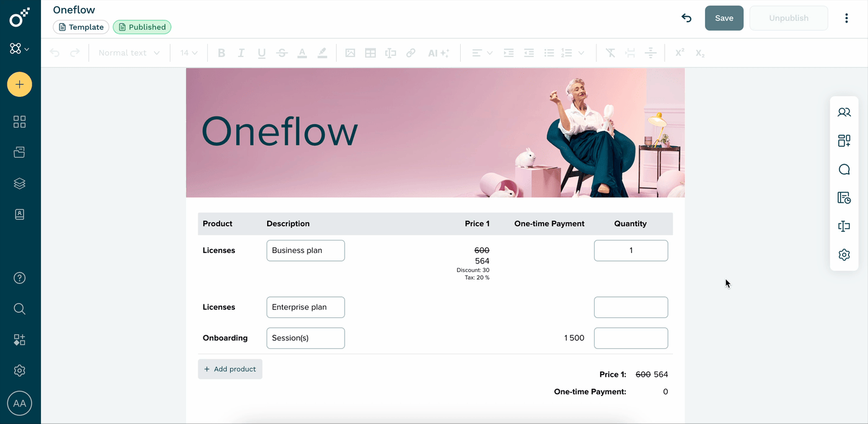The height and width of the screenshot is (424, 868).
Task: Click the page break toolbar icon
Action: (x=630, y=53)
